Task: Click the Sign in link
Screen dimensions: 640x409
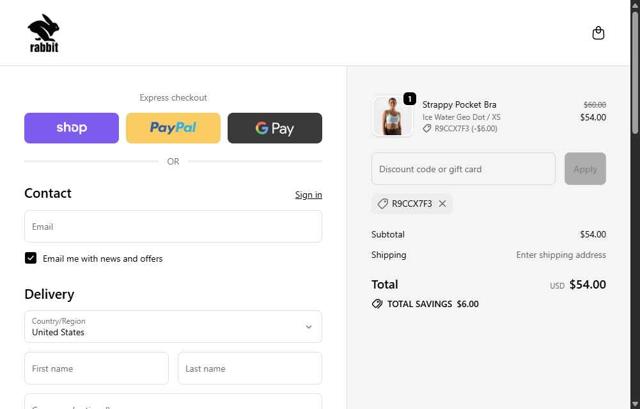Action: (308, 195)
